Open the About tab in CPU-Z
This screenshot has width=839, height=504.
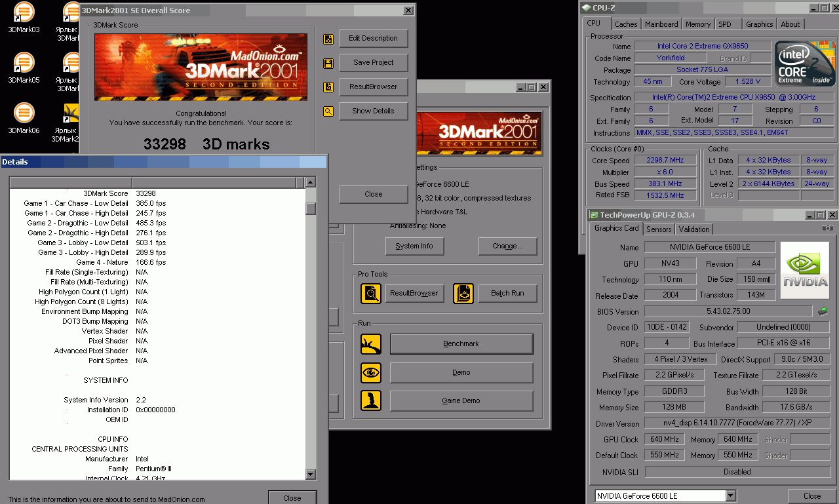790,24
